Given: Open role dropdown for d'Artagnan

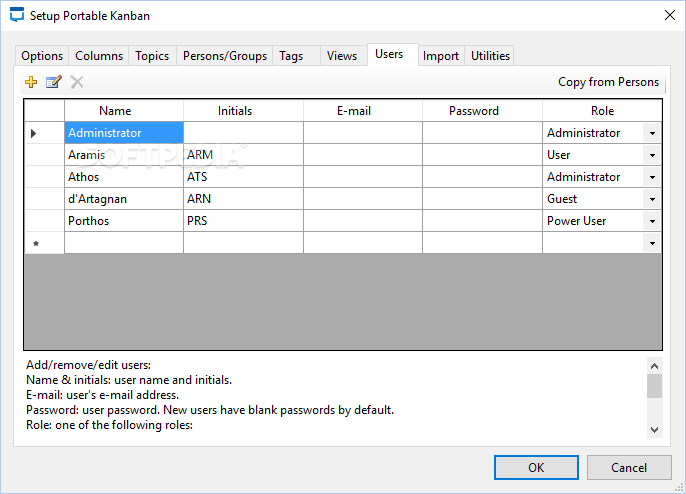Looking at the screenshot, I should pos(652,199).
